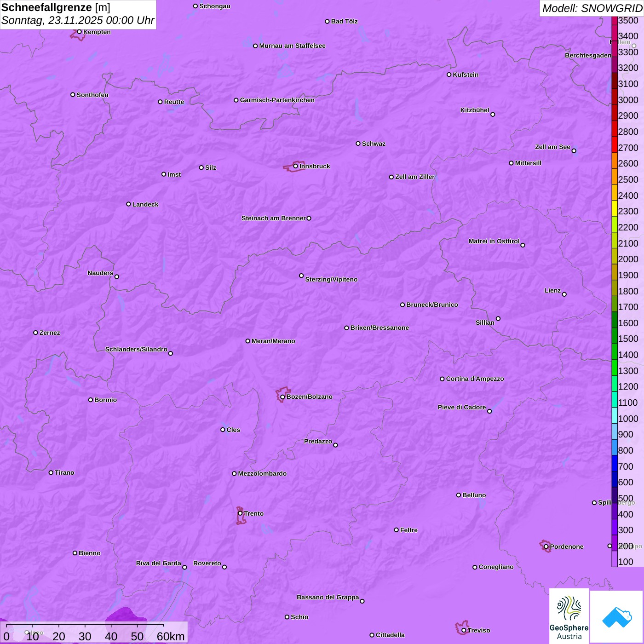Click the Cles location dot
This screenshot has width=644, height=644.
point(223,430)
